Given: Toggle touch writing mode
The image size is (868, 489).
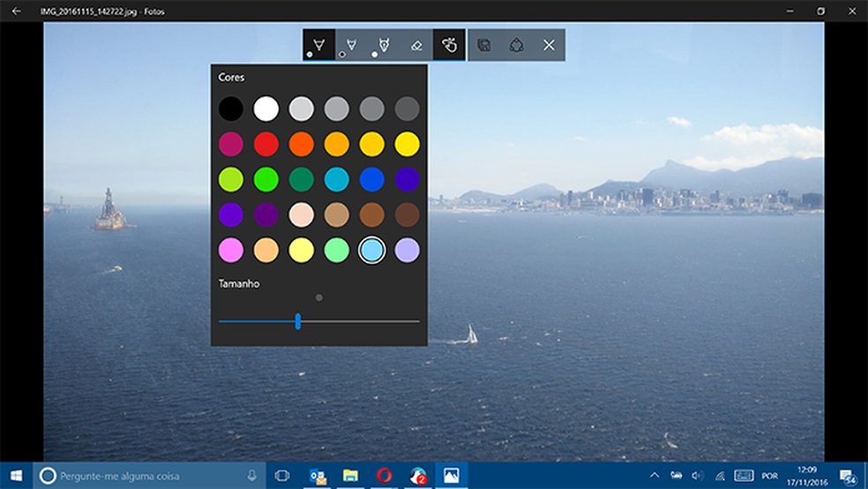Looking at the screenshot, I should 450,45.
